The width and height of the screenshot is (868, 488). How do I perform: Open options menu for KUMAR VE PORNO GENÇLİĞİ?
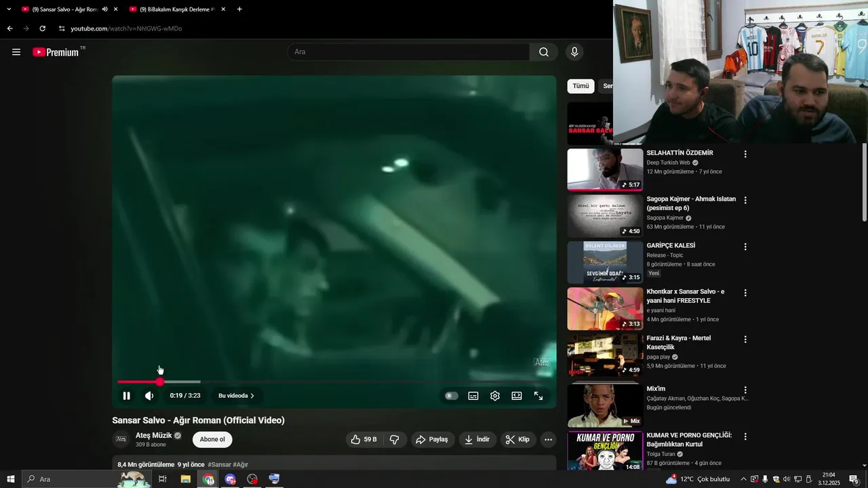745,436
